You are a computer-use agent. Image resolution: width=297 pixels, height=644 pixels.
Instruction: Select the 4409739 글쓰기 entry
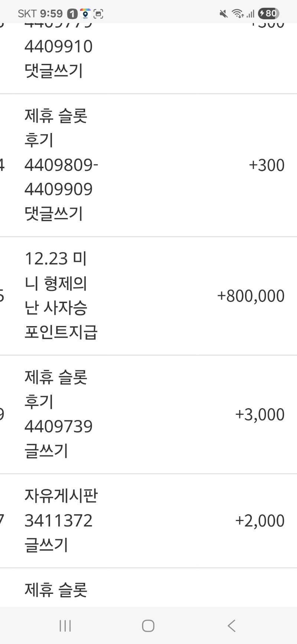pos(58,426)
